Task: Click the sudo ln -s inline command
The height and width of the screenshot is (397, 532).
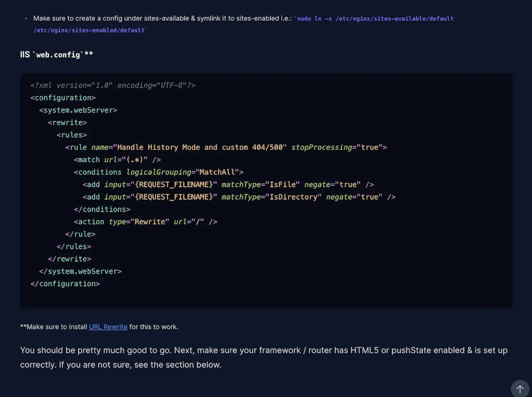Action: [374, 19]
